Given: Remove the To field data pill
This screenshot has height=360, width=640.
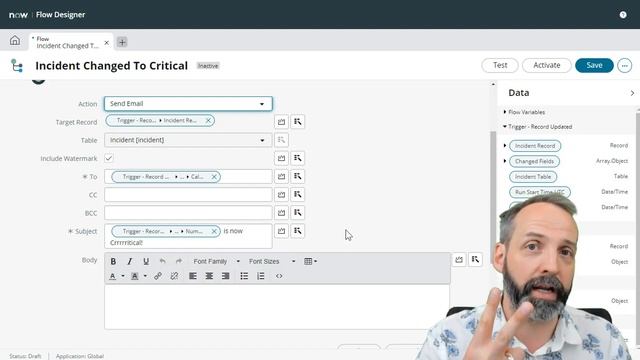Looking at the screenshot, I should pyautogui.click(x=214, y=177).
